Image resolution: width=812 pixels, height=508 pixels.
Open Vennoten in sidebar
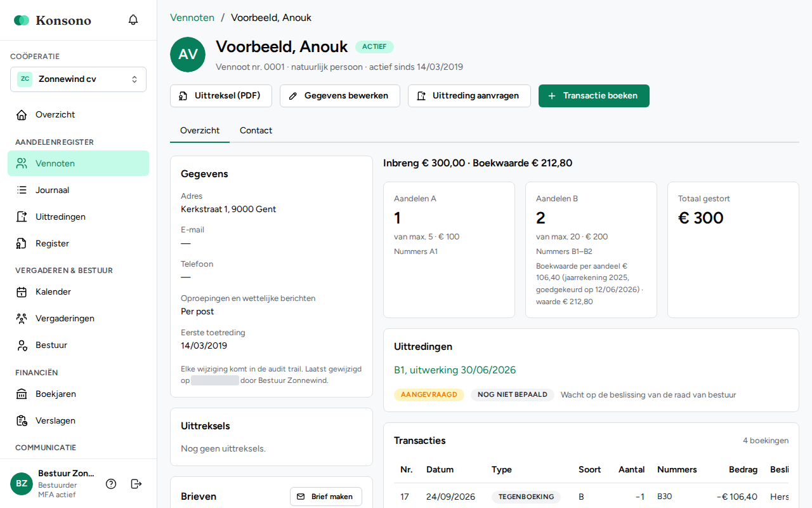point(78,163)
